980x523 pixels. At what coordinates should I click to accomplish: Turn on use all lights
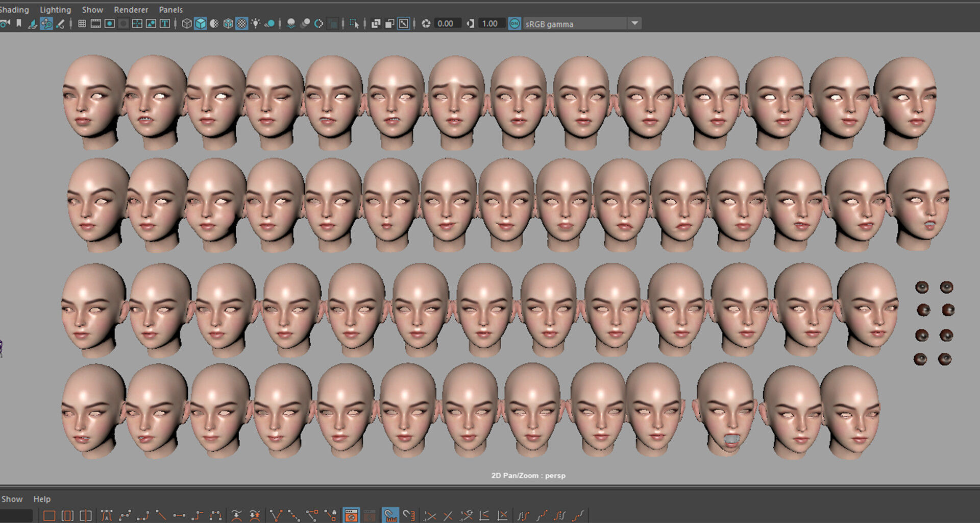tap(256, 23)
